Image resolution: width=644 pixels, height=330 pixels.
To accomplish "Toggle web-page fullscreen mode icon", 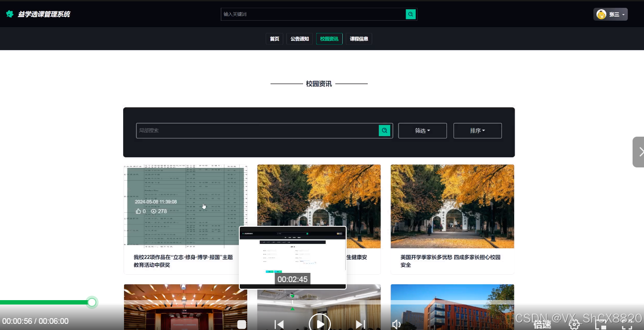I will [600, 325].
